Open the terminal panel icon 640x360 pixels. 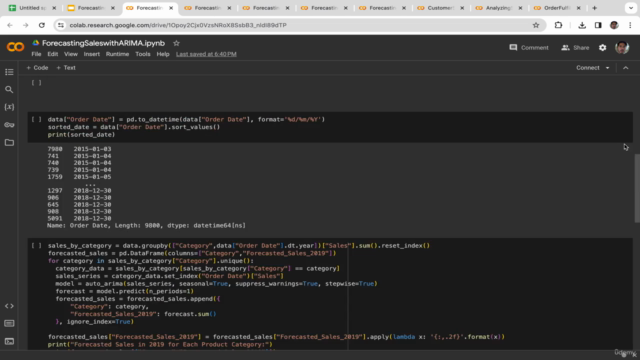pos(9,341)
